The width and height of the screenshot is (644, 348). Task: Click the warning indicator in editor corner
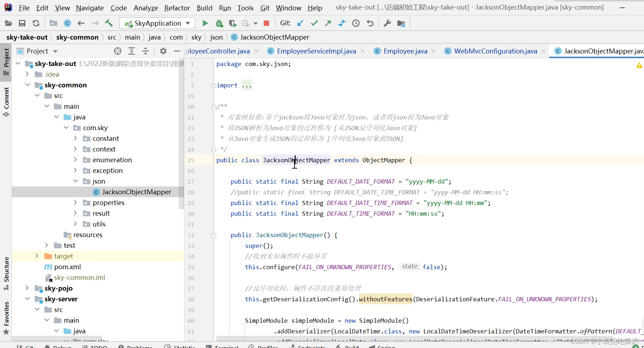click(x=639, y=65)
